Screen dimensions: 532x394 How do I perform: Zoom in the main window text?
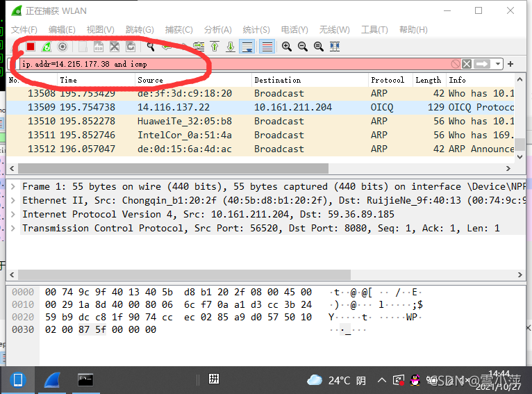pyautogui.click(x=287, y=47)
